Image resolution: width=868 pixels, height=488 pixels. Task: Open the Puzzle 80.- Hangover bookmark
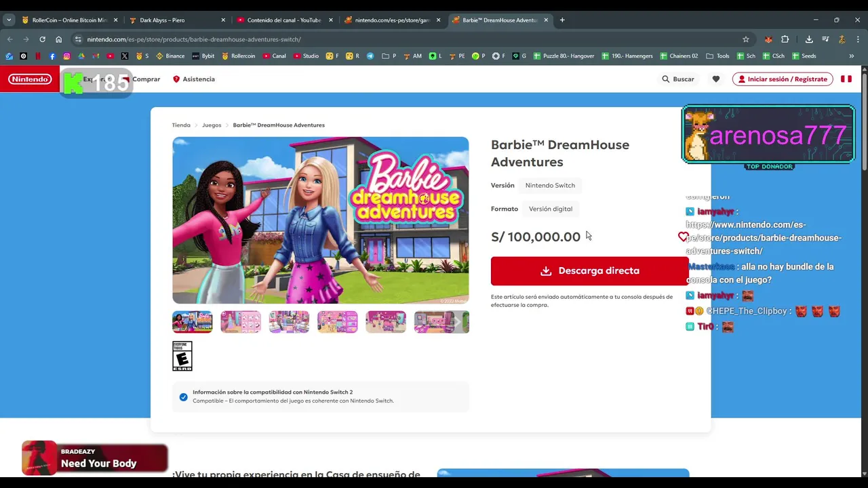(564, 56)
